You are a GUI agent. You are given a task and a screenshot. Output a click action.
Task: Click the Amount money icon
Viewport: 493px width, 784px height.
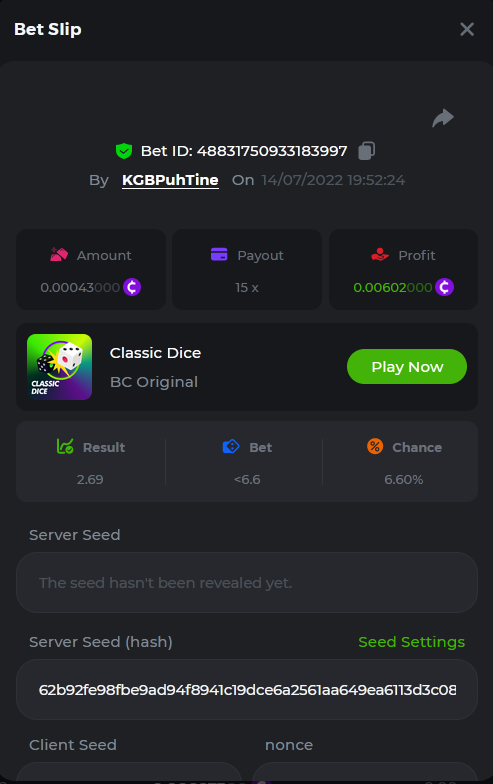[x=59, y=254]
